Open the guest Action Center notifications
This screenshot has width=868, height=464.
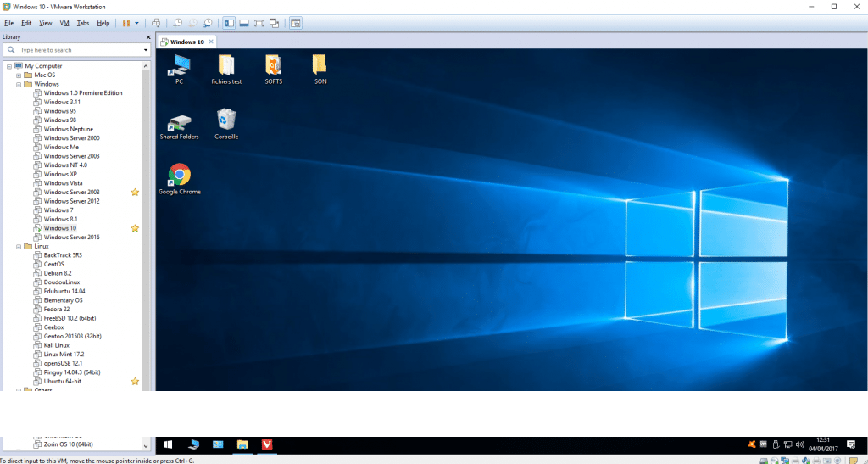(853, 444)
